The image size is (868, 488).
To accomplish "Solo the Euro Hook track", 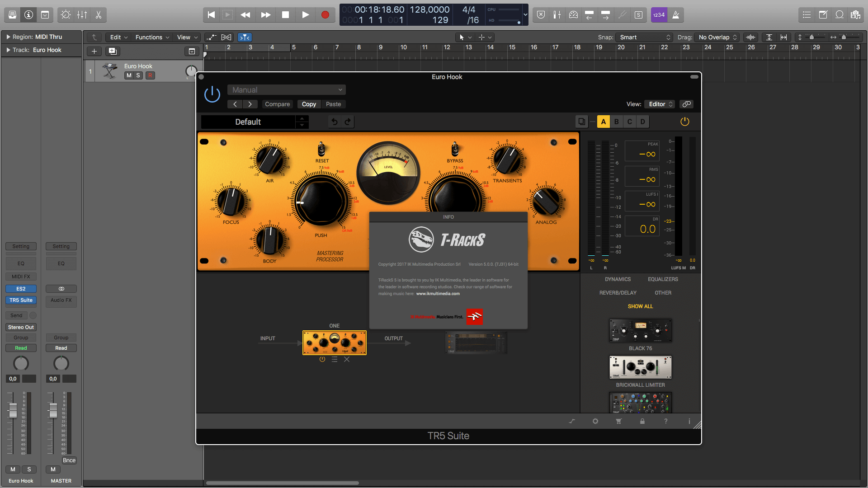I will point(138,75).
